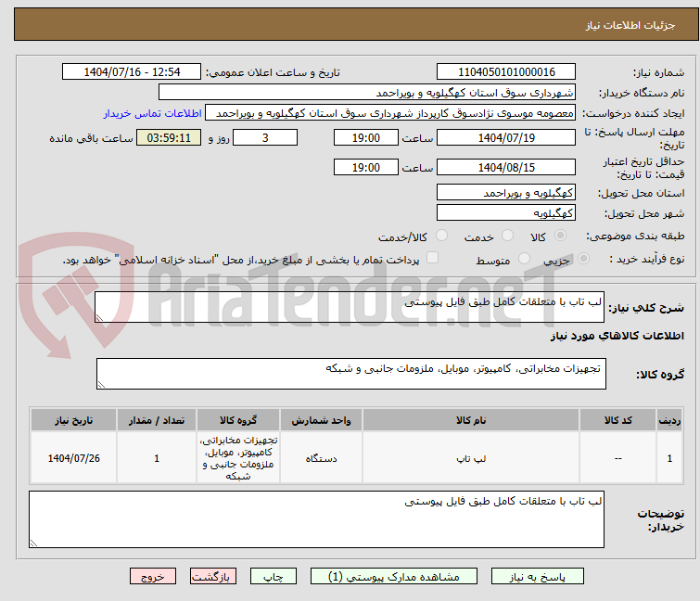The height and width of the screenshot is (601, 700).
Task: Click the response deadline time 19:00 field
Action: (365, 137)
